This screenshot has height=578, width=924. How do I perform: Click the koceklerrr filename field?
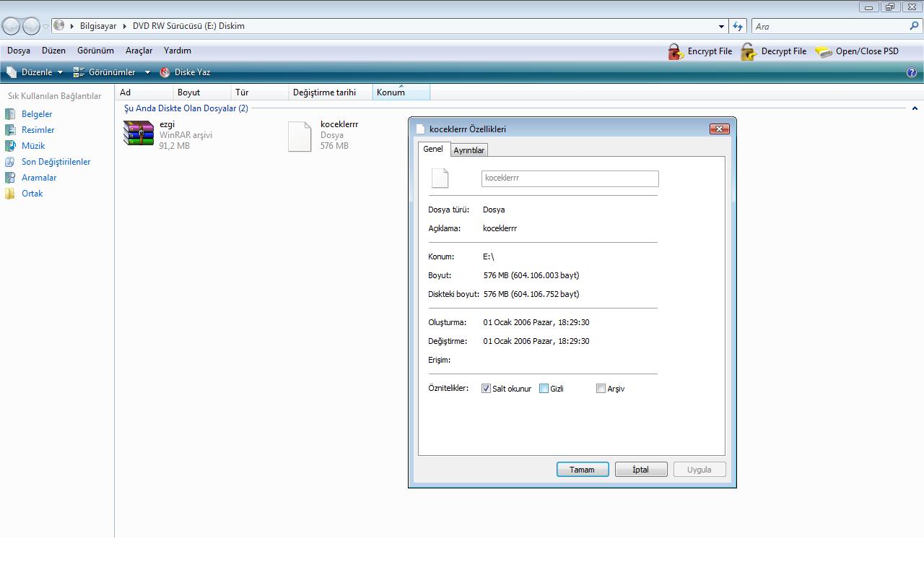click(570, 178)
